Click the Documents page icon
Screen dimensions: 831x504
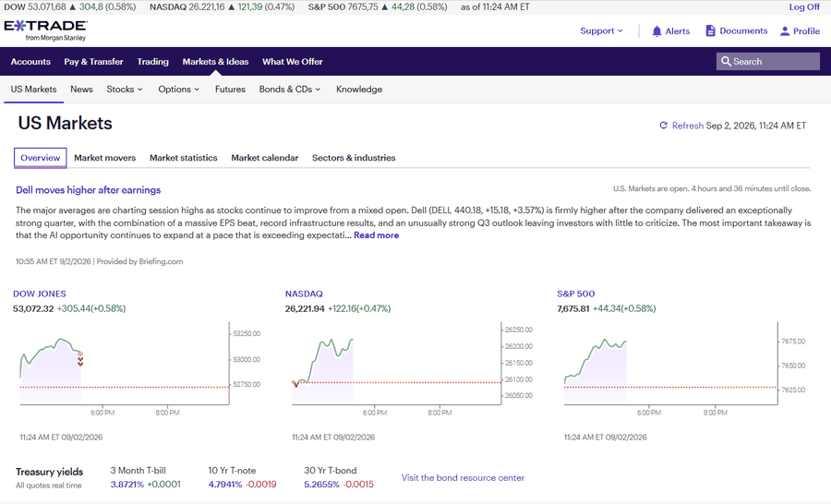tap(711, 30)
